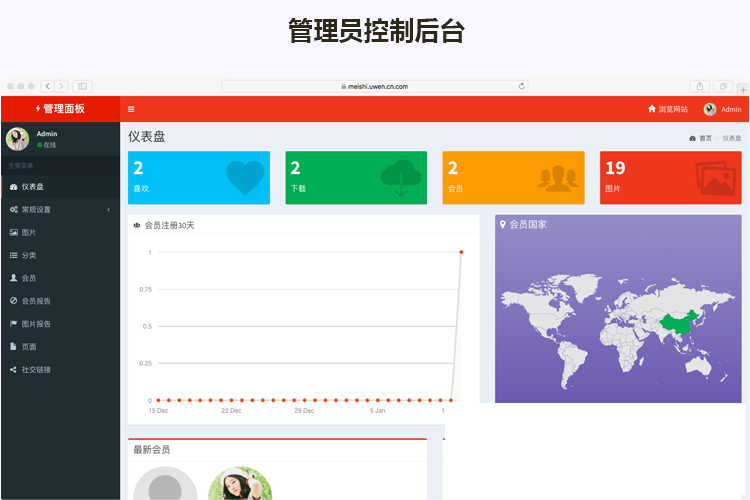
Task: Click the cloud download icon on 下载 card
Action: (401, 177)
